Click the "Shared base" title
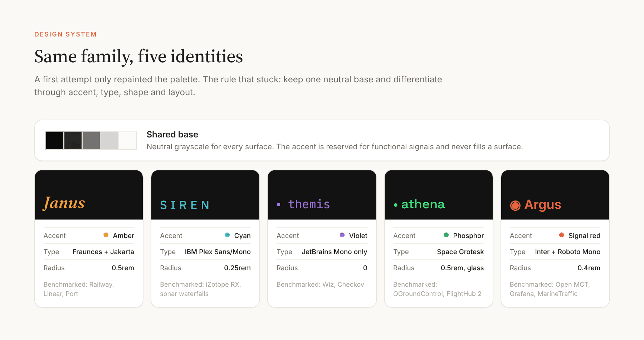Image resolution: width=644 pixels, height=340 pixels. tap(172, 135)
